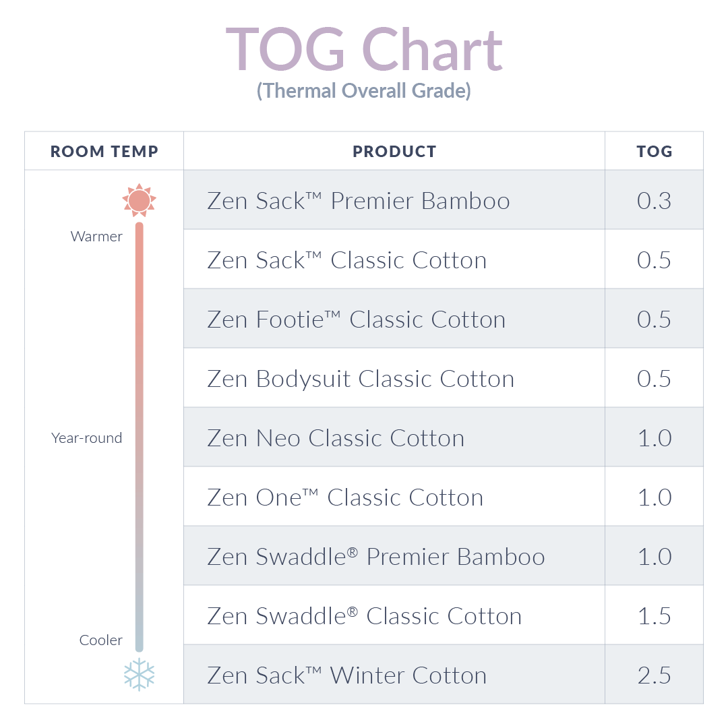Choose Zen Bodysuit Classic Cotton row
Screen dimensions: 728x728
tap(361, 379)
